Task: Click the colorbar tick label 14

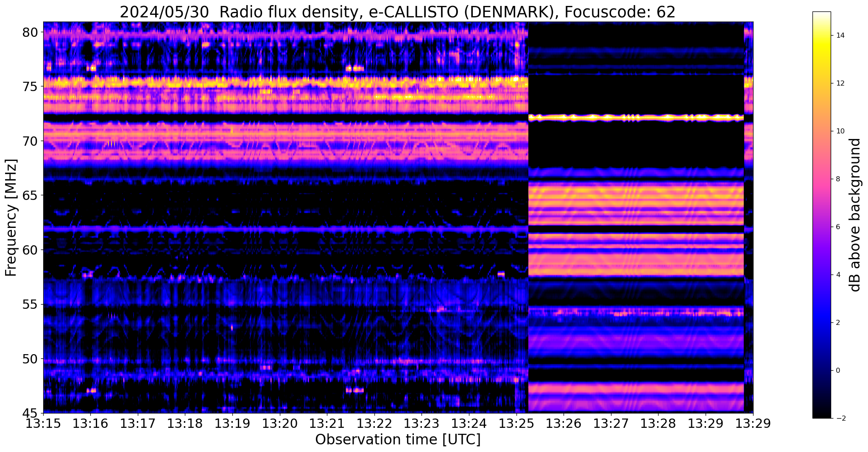Action: pyautogui.click(x=840, y=36)
